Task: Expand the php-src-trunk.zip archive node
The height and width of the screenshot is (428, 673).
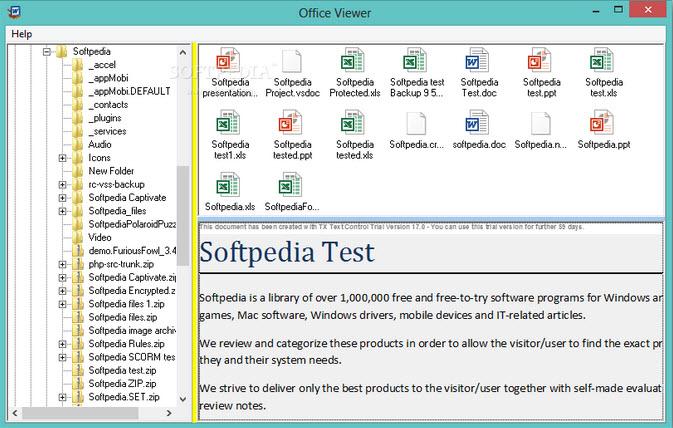Action: 63,264
